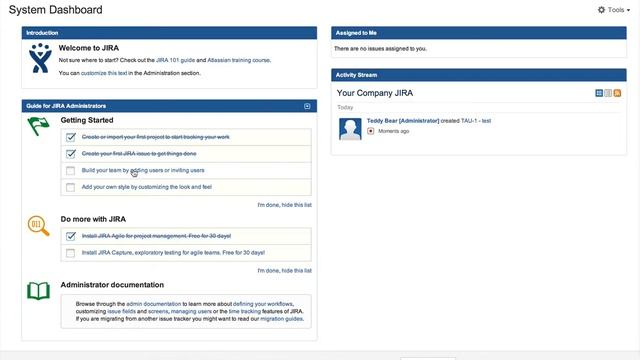Click 'Your Company JIRA' stream title
This screenshot has width=640, height=360.
tap(375, 93)
